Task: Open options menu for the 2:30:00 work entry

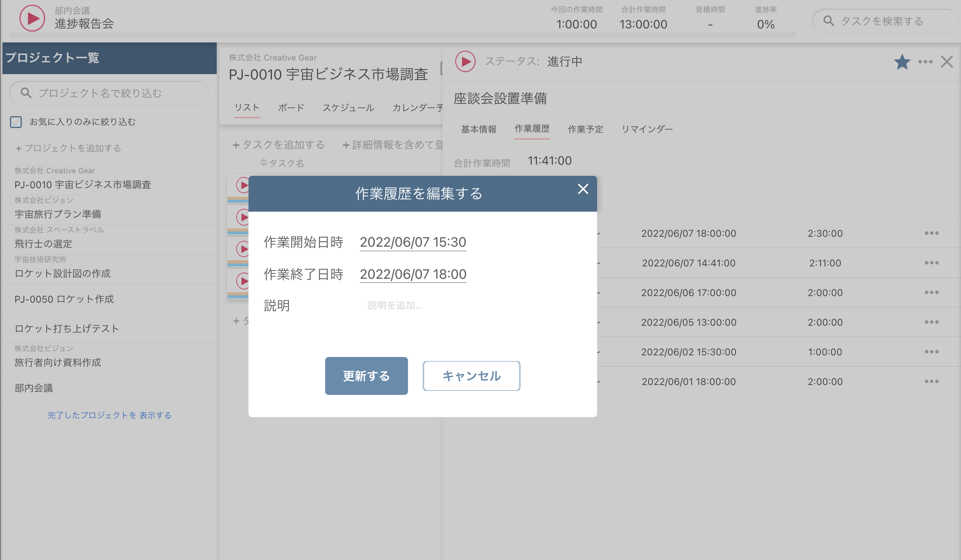Action: coord(931,233)
